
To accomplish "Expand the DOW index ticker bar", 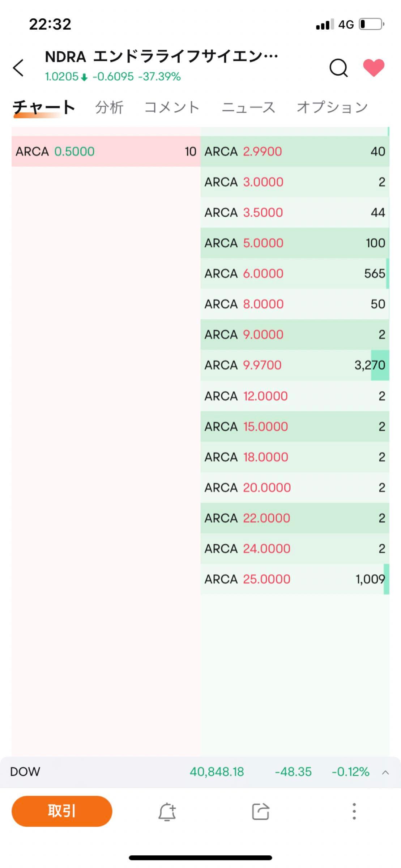I will 385,773.
